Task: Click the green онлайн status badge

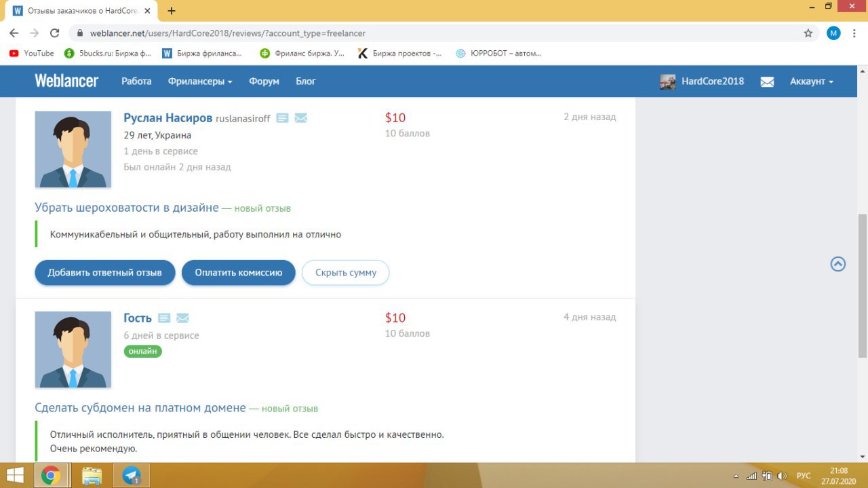Action: pos(142,351)
